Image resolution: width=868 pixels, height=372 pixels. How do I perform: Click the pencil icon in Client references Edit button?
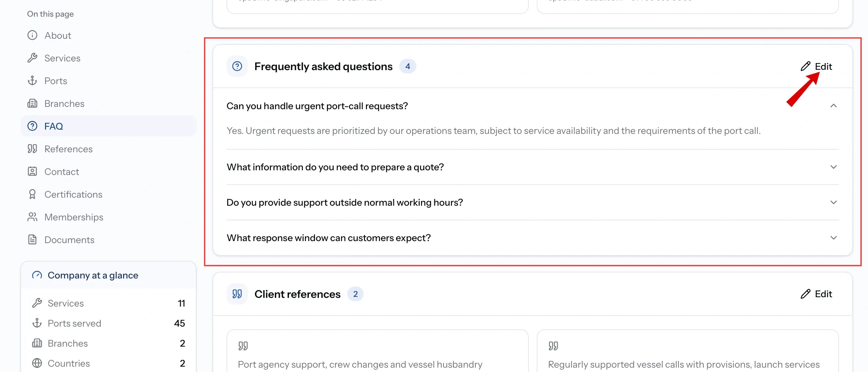[805, 294]
